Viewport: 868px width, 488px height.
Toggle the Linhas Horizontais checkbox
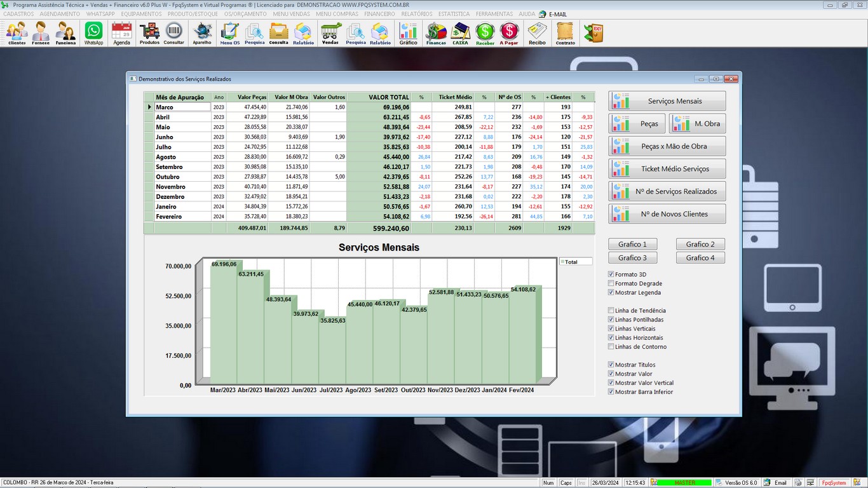611,337
